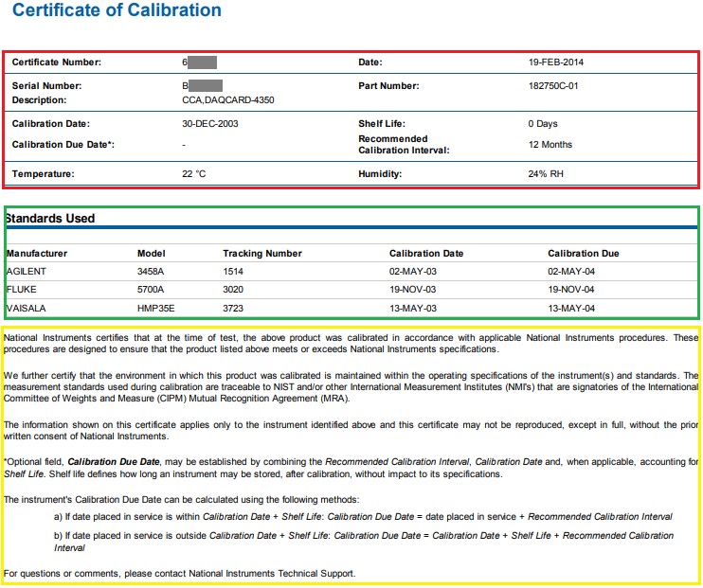This screenshot has width=703, height=588.
Task: Click the 'Tracking Number' column header
Action: click(262, 253)
